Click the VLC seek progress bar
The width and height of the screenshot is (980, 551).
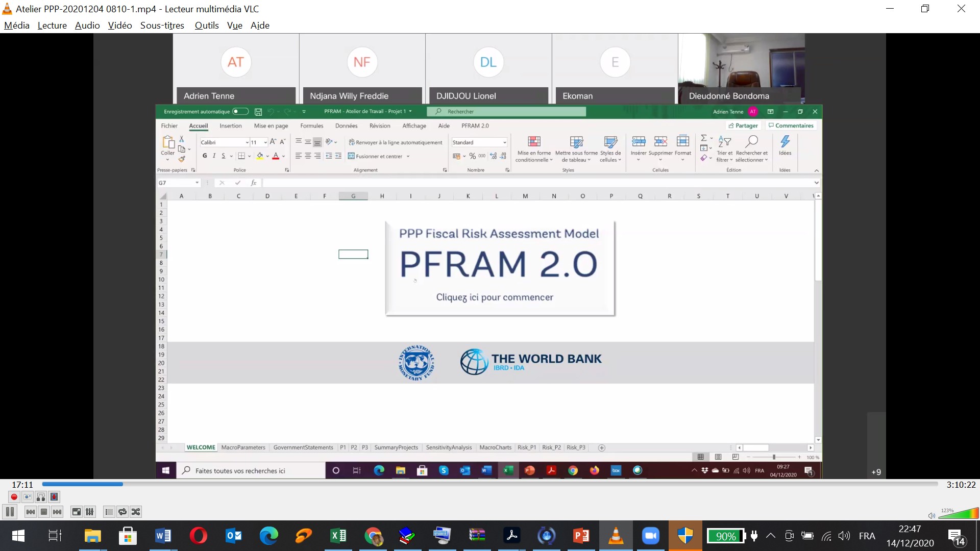[x=490, y=484]
